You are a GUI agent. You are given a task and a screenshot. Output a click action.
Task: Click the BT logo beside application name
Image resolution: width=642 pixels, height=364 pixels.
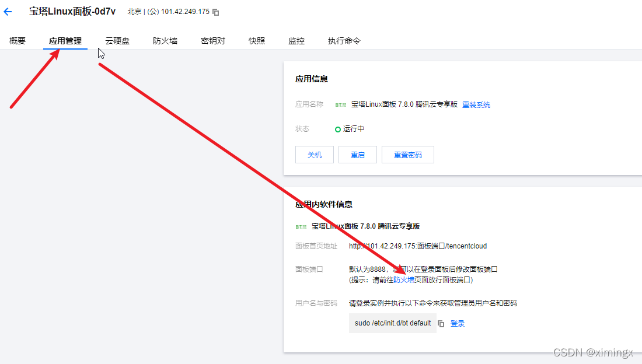tap(341, 105)
